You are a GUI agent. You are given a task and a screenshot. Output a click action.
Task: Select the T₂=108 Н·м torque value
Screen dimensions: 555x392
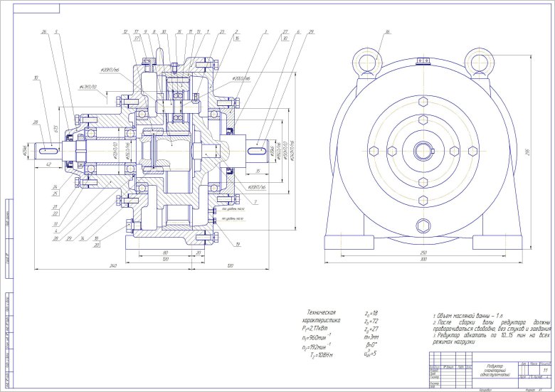(324, 354)
